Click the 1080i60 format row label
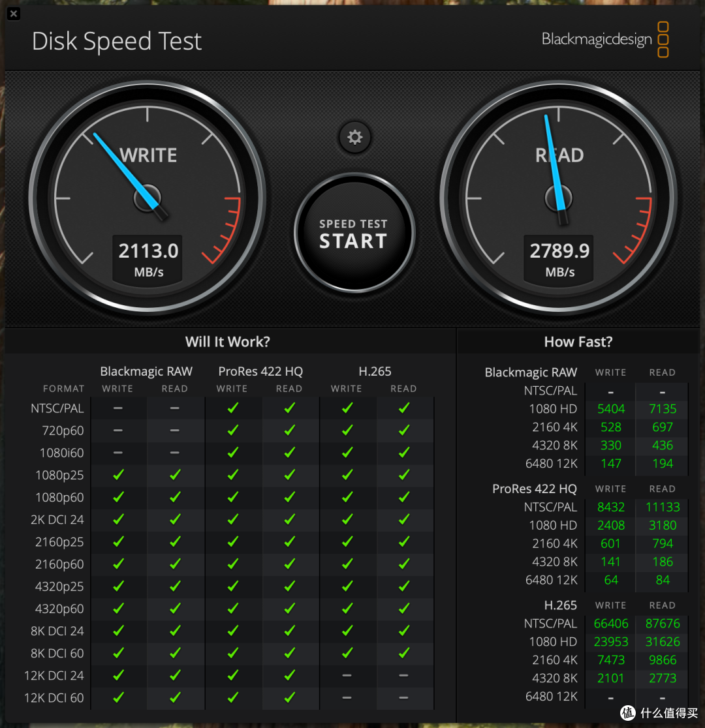 [x=62, y=453]
